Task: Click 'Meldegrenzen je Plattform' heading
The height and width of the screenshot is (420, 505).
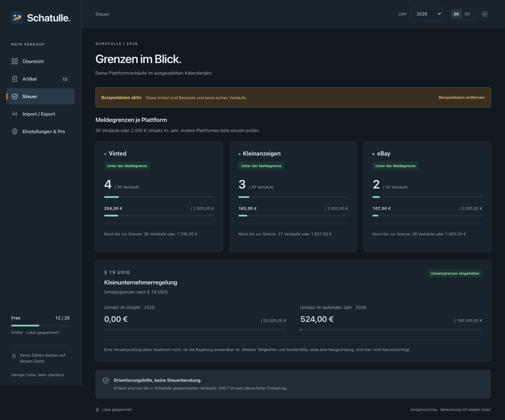Action: pos(131,120)
